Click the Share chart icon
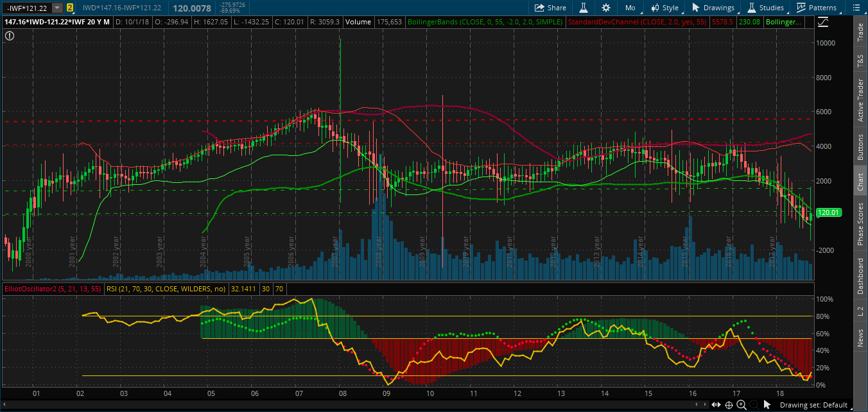The image size is (868, 412). 550,8
